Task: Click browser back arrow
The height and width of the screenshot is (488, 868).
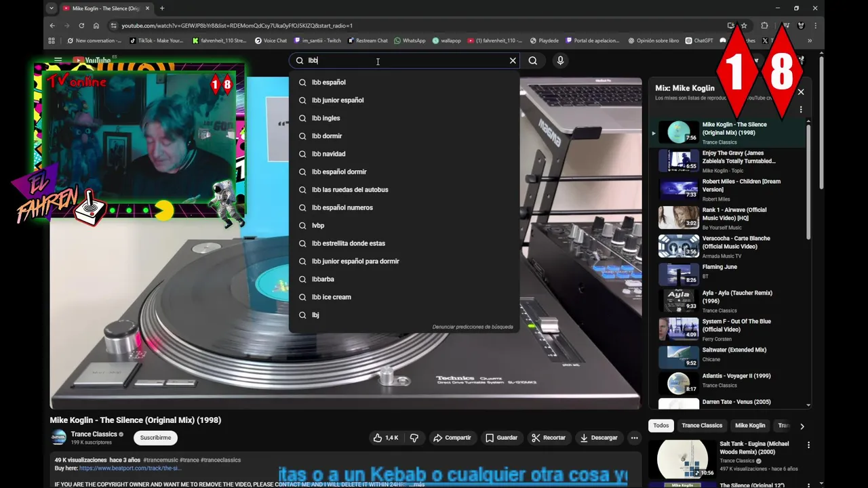Action: (x=52, y=26)
